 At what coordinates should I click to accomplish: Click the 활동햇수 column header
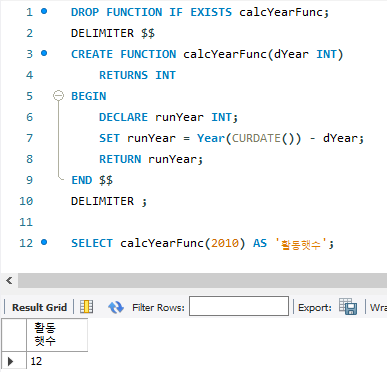pos(57,335)
